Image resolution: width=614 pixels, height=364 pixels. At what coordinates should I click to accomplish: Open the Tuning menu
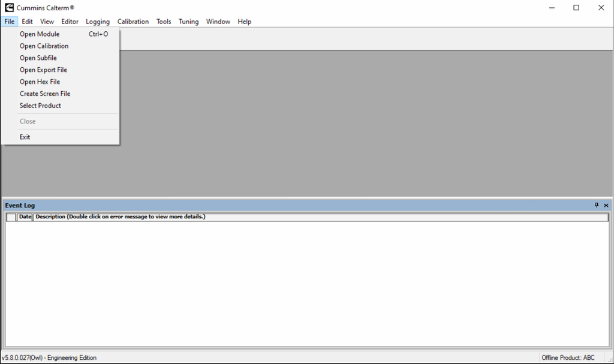(x=188, y=22)
